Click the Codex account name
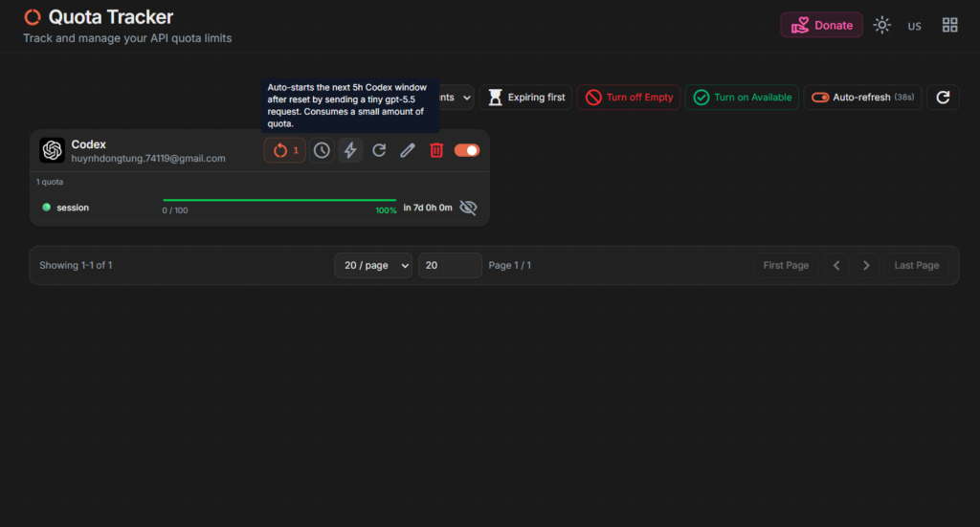 pos(89,144)
